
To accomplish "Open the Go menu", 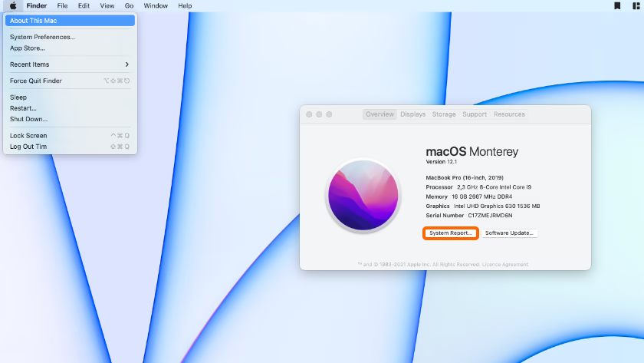I will (x=129, y=5).
